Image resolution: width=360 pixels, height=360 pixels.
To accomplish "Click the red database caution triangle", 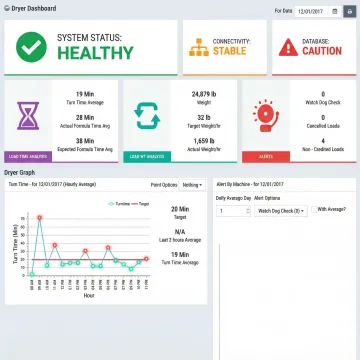I will pyautogui.click(x=288, y=47).
